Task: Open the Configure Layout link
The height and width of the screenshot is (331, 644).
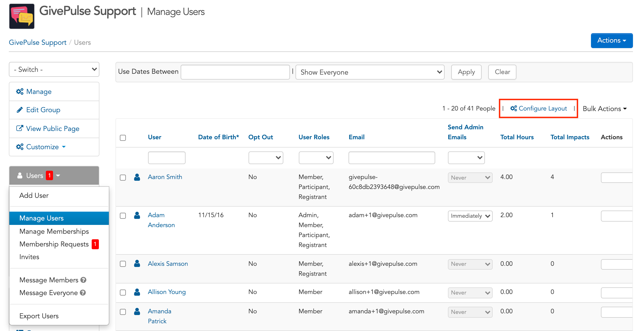Action: pos(539,108)
